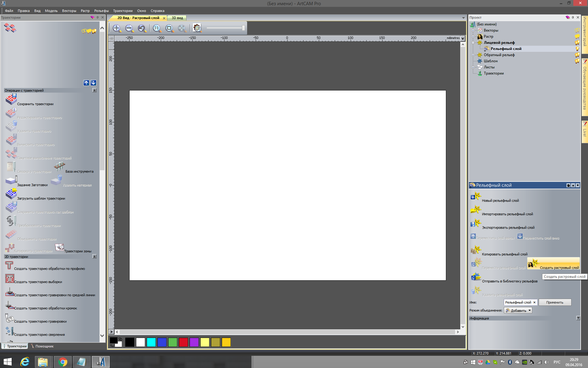The image size is (588, 368).
Task: Click the Применить button
Action: point(555,302)
